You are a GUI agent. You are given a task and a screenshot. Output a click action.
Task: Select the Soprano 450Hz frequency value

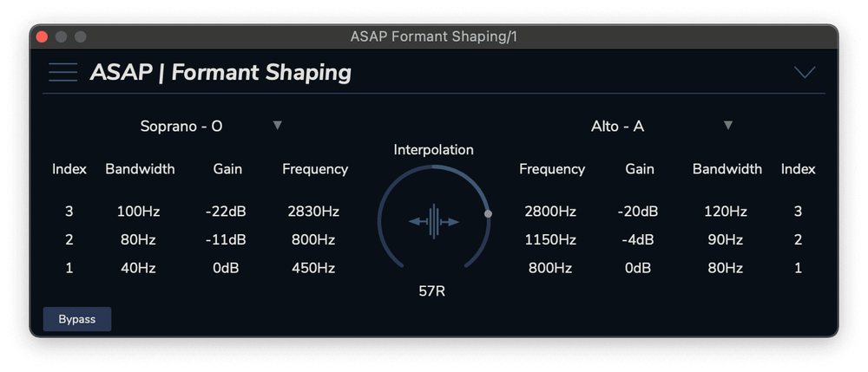click(314, 268)
